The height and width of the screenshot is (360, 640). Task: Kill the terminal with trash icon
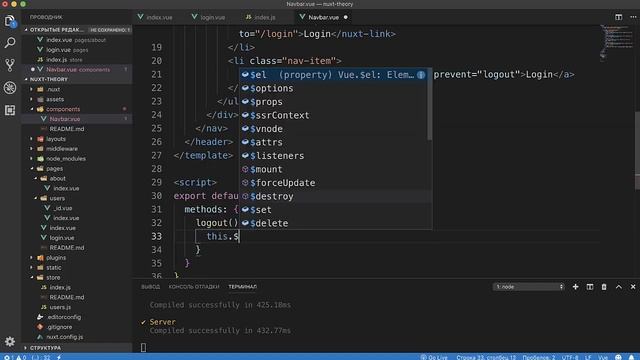click(x=604, y=287)
